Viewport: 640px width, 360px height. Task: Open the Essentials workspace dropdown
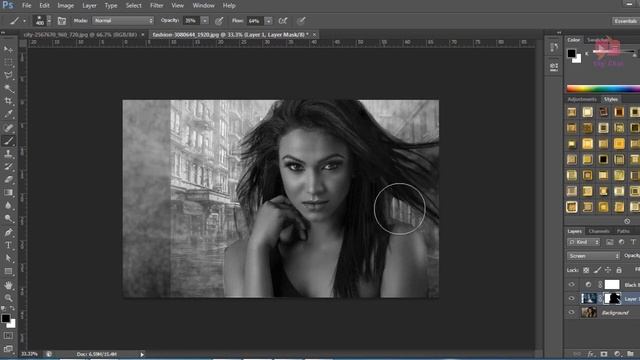[x=625, y=21]
